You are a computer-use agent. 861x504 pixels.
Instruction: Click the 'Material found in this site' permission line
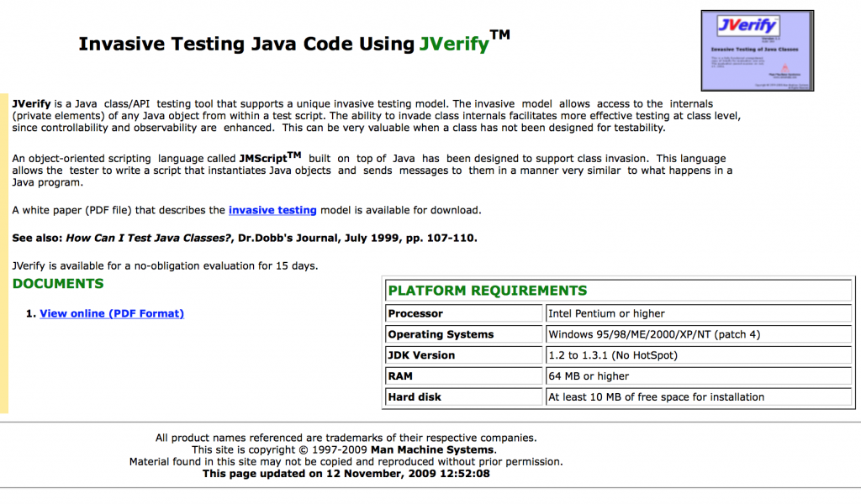tap(346, 462)
